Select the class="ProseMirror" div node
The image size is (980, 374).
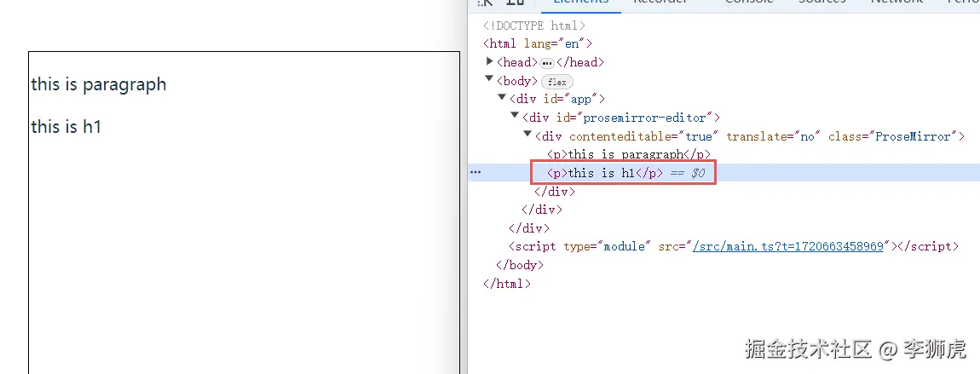click(750, 136)
